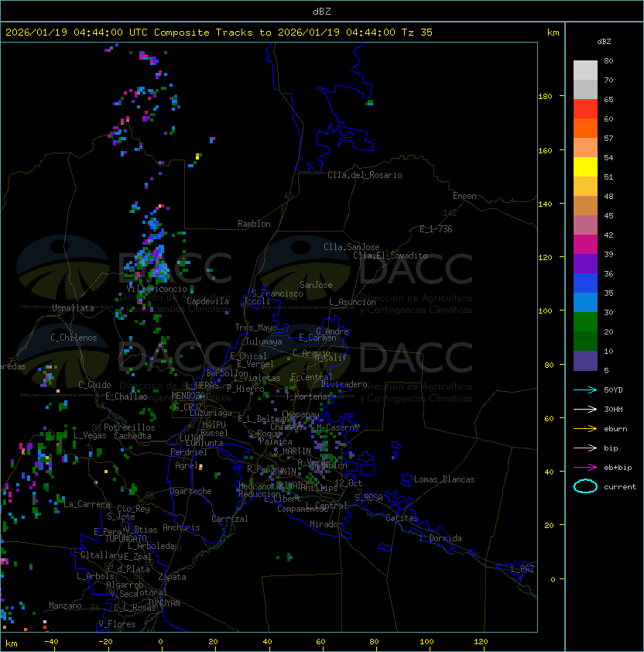
Task: Click the Villavicencio map label
Action: (x=156, y=289)
